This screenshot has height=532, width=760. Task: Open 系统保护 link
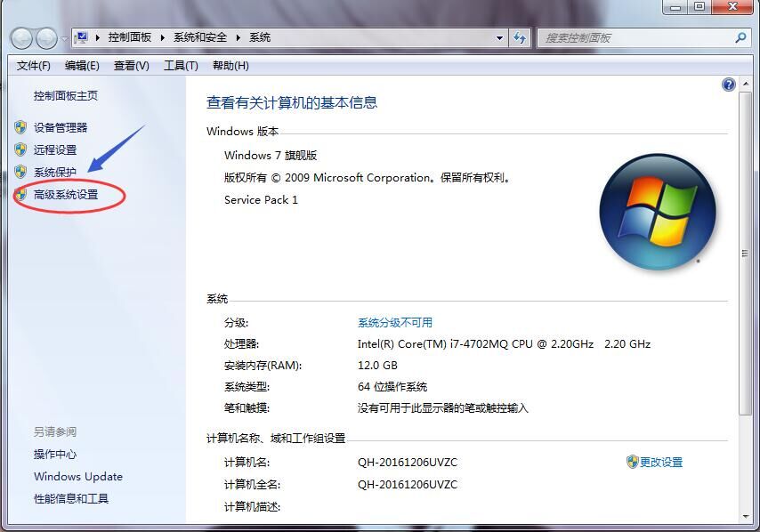(55, 172)
